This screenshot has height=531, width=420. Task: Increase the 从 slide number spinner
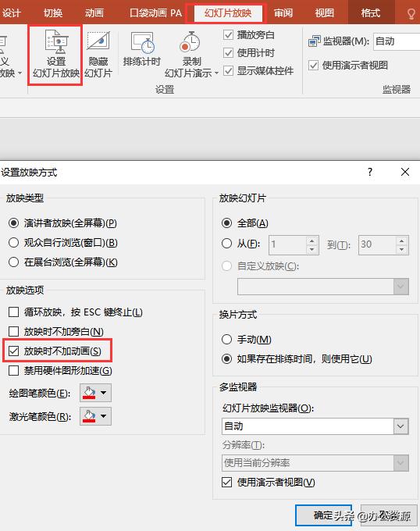(x=312, y=241)
